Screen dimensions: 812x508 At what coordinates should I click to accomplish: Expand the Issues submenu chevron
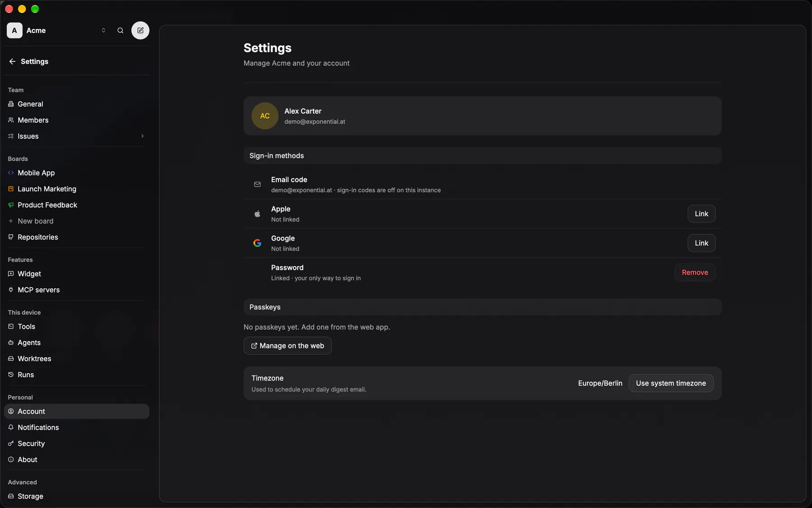point(143,136)
